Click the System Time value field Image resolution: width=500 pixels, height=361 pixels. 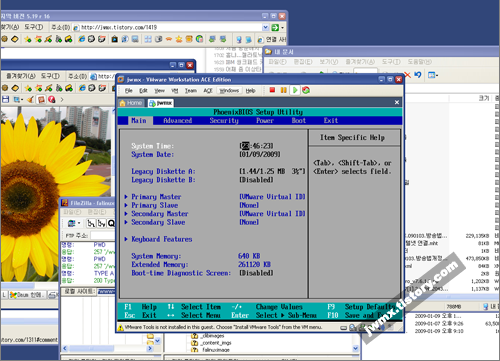(256, 146)
